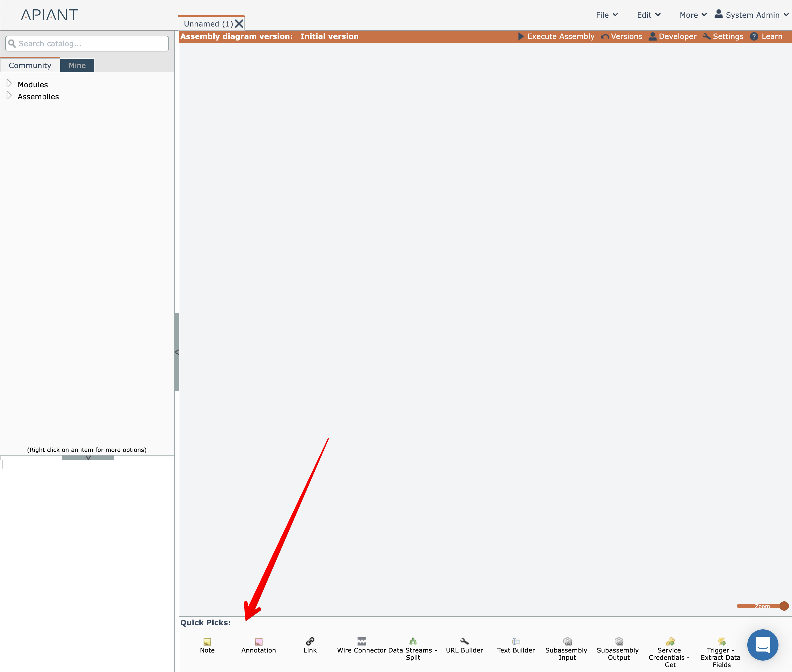Open the Versions link
Viewport: 792px width, 672px height.
[x=622, y=36]
